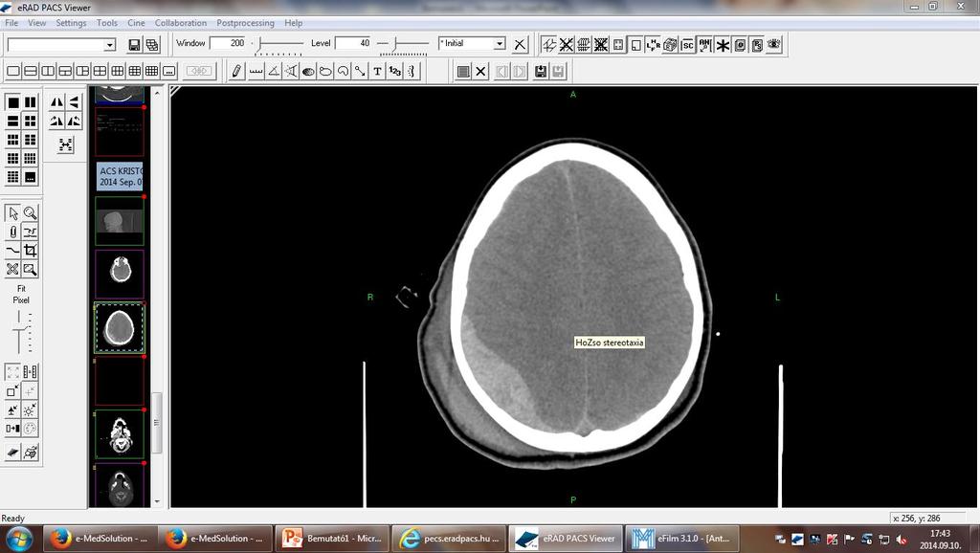The width and height of the screenshot is (980, 553).
Task: Click the Window value input field
Action: pyautogui.click(x=228, y=43)
